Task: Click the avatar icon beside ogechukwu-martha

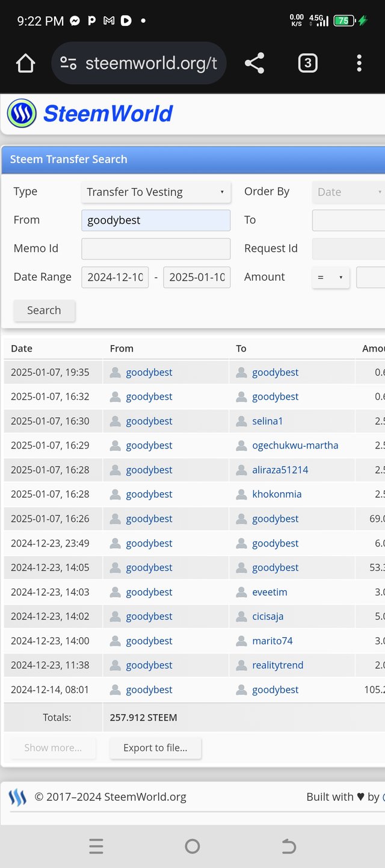Action: click(x=241, y=445)
